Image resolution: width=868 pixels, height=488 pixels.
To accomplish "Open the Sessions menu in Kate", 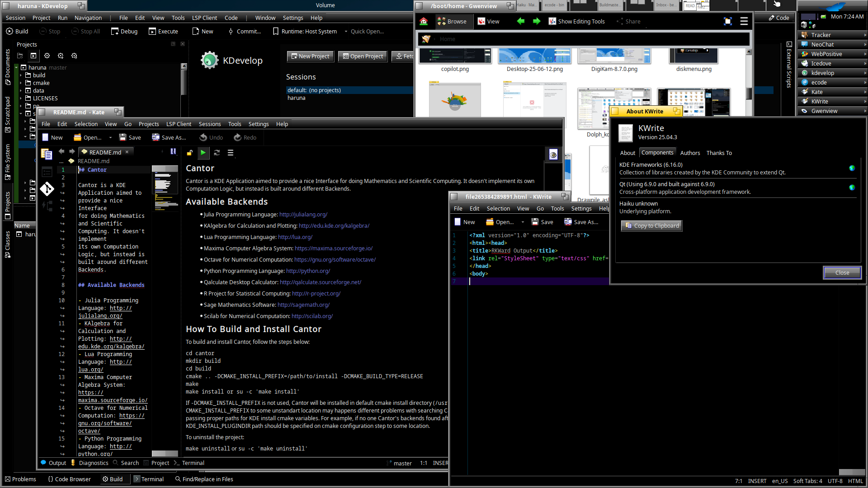I will pos(210,124).
